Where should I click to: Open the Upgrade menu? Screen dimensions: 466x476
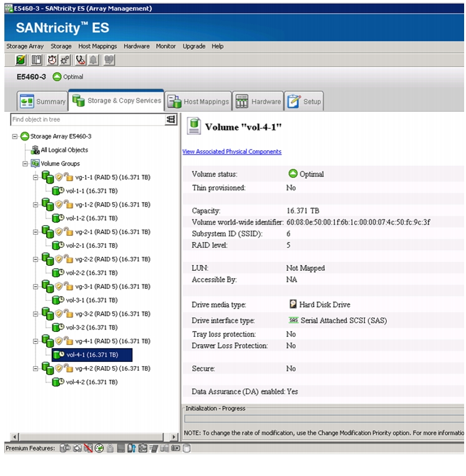point(193,46)
